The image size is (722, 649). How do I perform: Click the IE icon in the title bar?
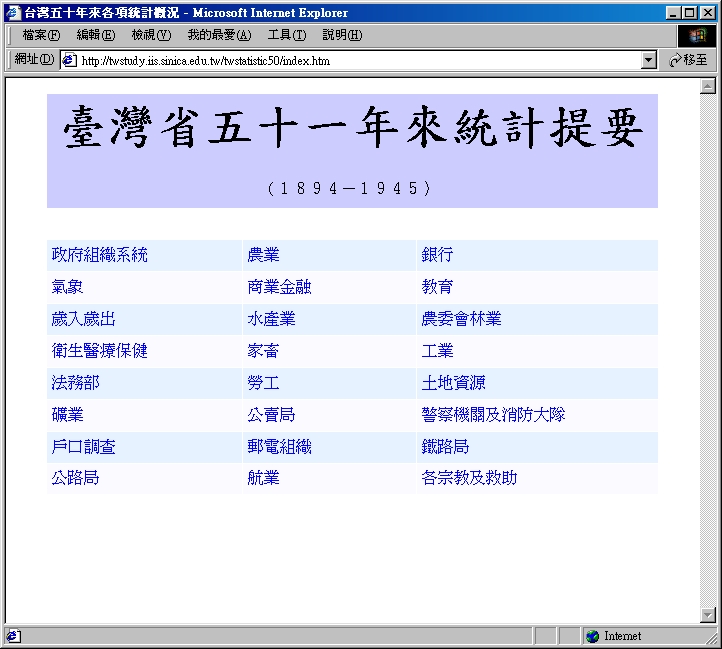pyautogui.click(x=12, y=13)
